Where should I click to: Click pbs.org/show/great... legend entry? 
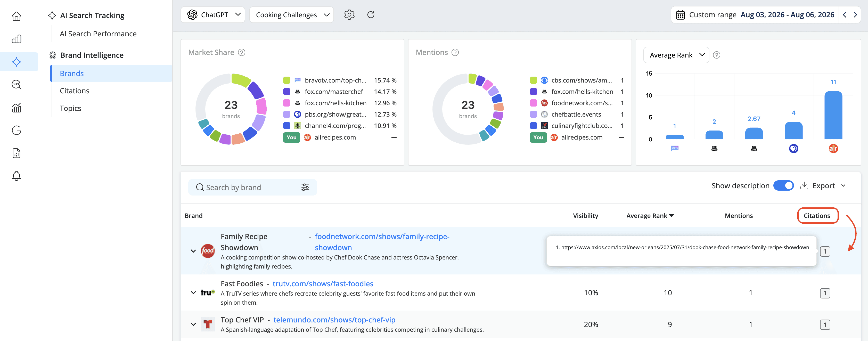coord(335,115)
